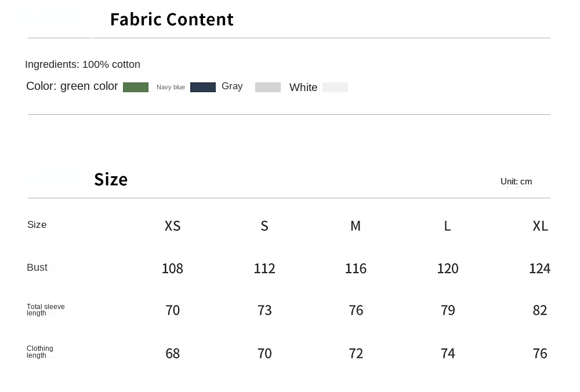The height and width of the screenshot is (392, 580).
Task: Click the 'Unit: cm' label
Action: (516, 182)
